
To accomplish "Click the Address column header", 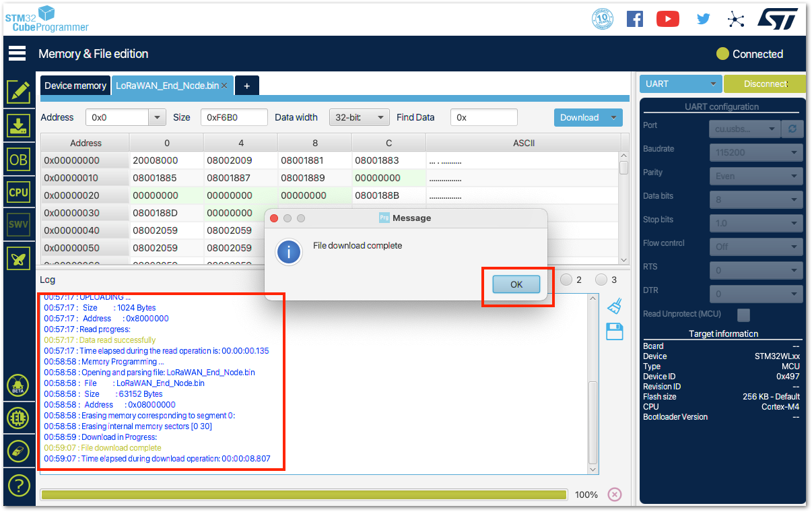I will pyautogui.click(x=86, y=143).
